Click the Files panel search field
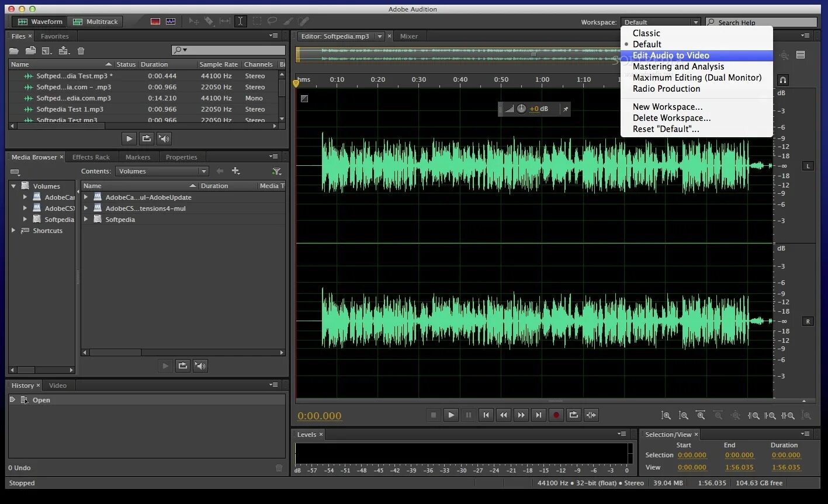Viewport: 828px width, 504px height. (228, 50)
